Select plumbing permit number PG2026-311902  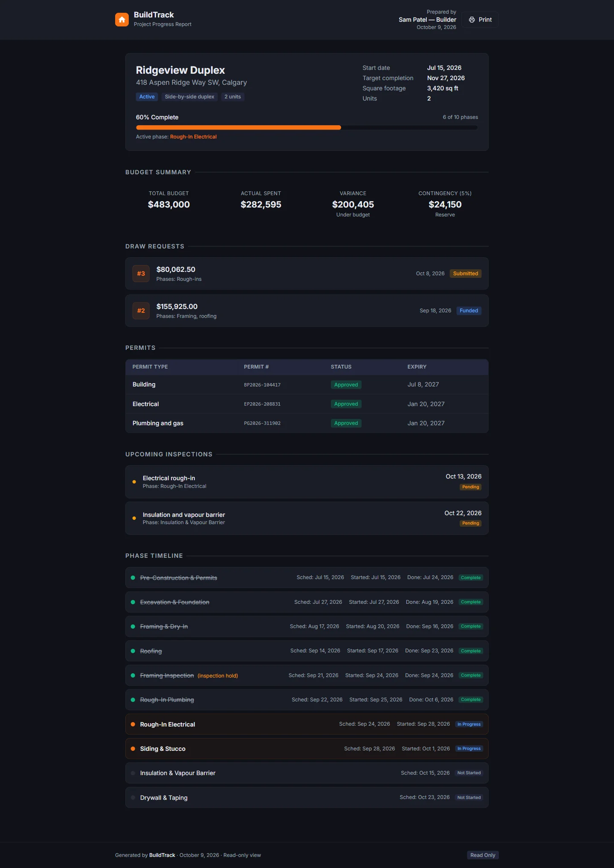click(x=262, y=423)
